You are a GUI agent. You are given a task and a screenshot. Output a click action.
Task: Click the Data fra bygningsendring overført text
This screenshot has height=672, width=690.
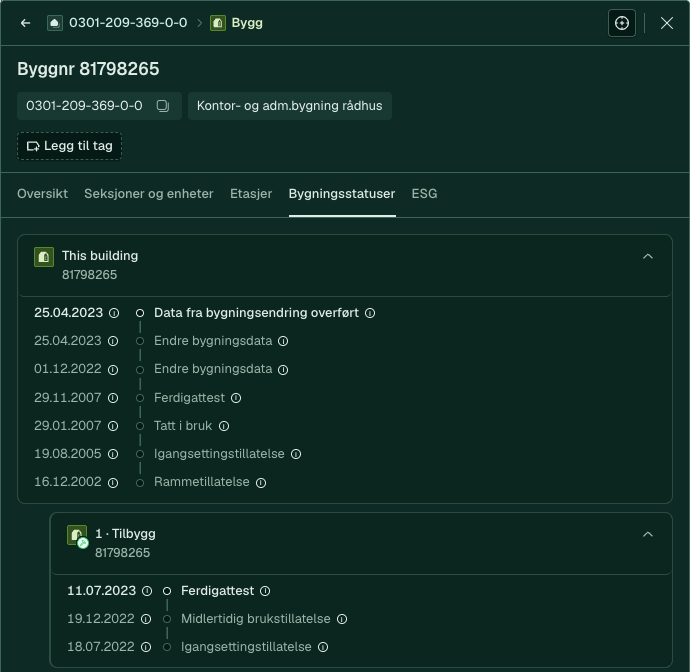[x=257, y=313]
